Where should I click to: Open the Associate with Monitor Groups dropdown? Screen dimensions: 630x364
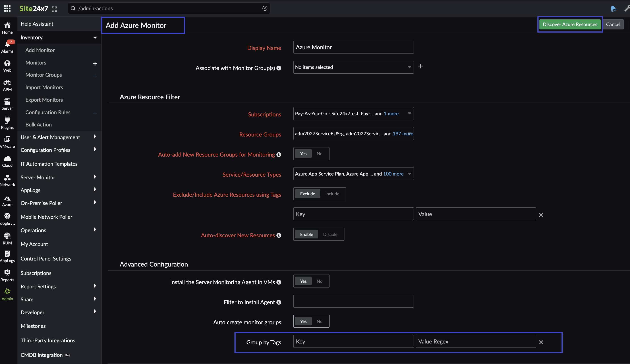point(353,67)
